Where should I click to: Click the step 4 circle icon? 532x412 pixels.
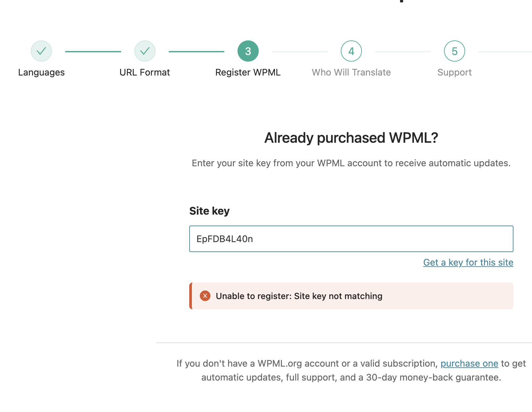point(351,51)
